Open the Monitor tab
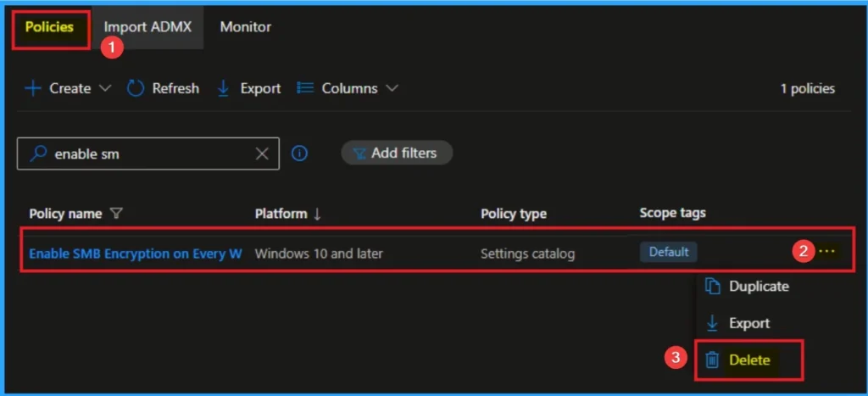This screenshot has height=396, width=868. 245,27
